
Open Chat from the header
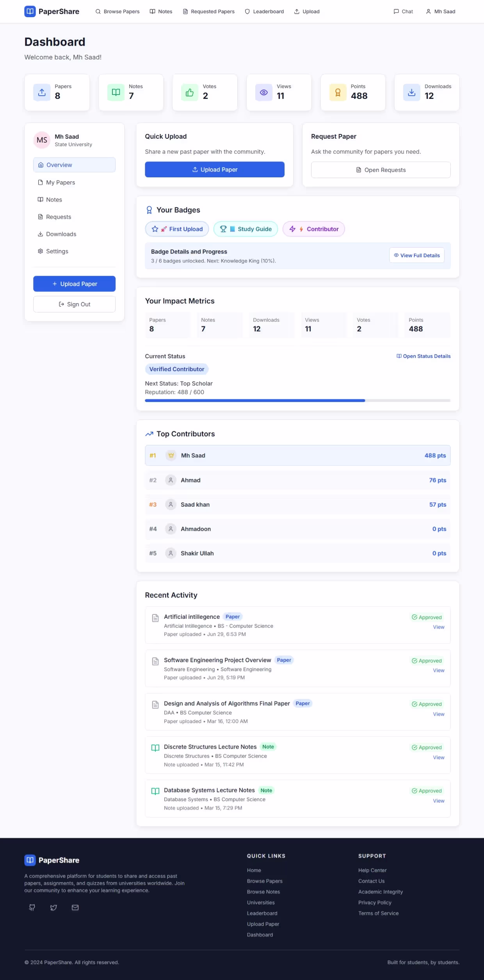403,11
